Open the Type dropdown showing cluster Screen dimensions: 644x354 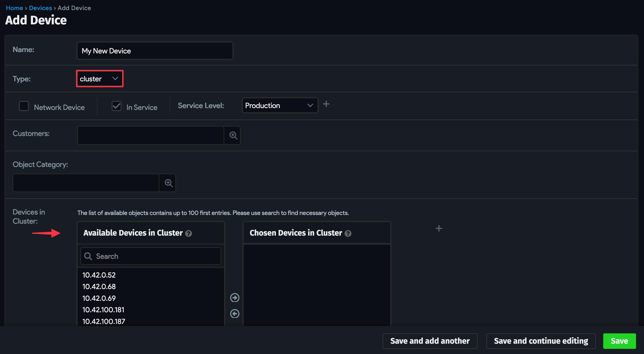pos(100,79)
